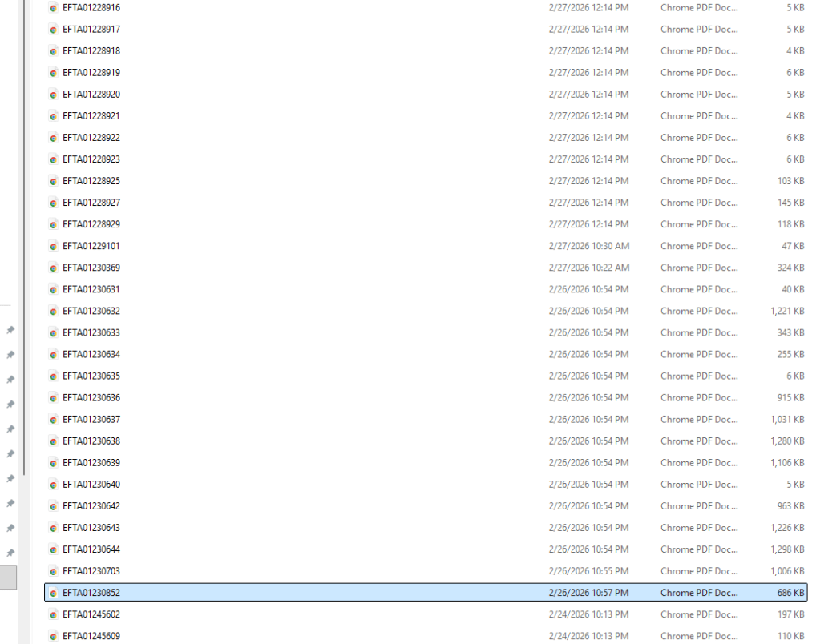Click the type column text for EFTA01228929
The width and height of the screenshot is (820, 644).
(698, 224)
